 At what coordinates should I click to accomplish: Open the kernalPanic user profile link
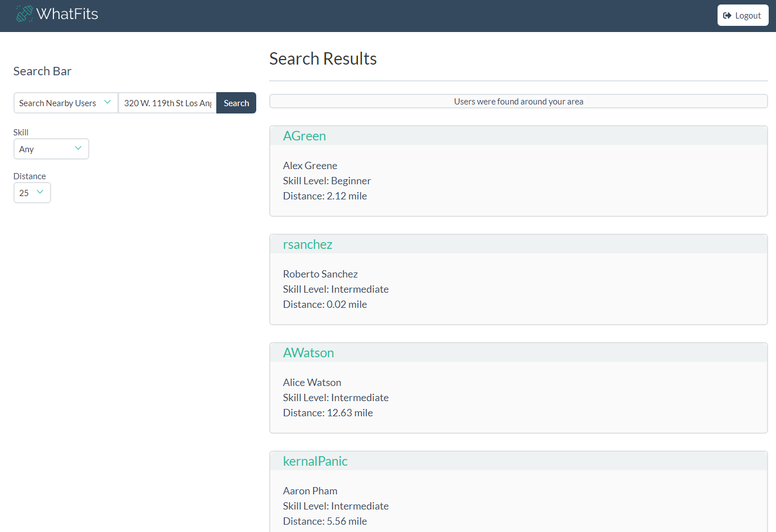pos(315,461)
